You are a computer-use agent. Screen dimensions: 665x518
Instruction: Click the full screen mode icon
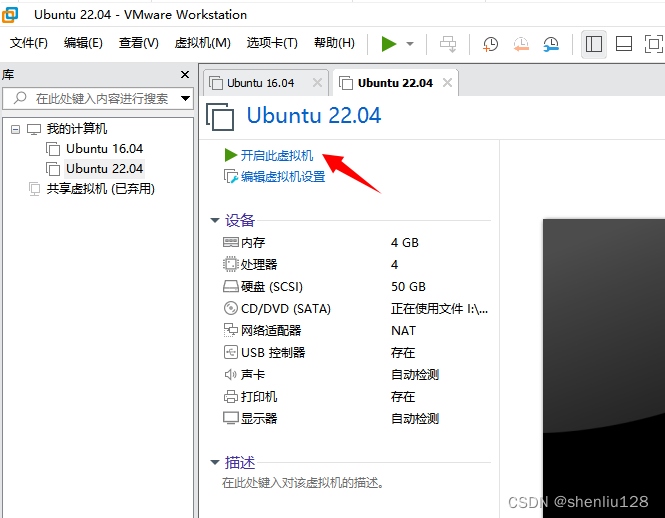(x=654, y=44)
